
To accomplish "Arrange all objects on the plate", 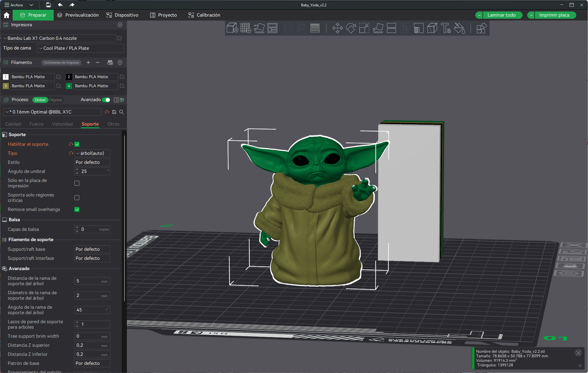I will [272, 28].
